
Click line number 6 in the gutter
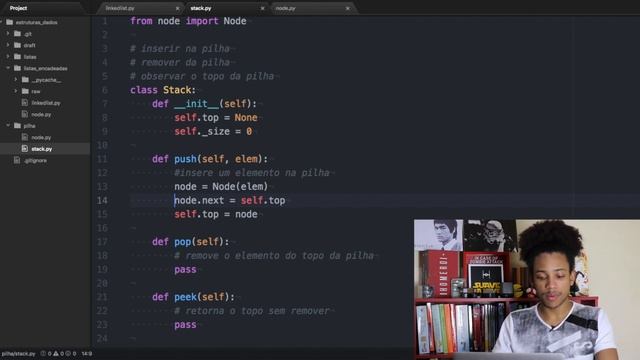(x=105, y=90)
